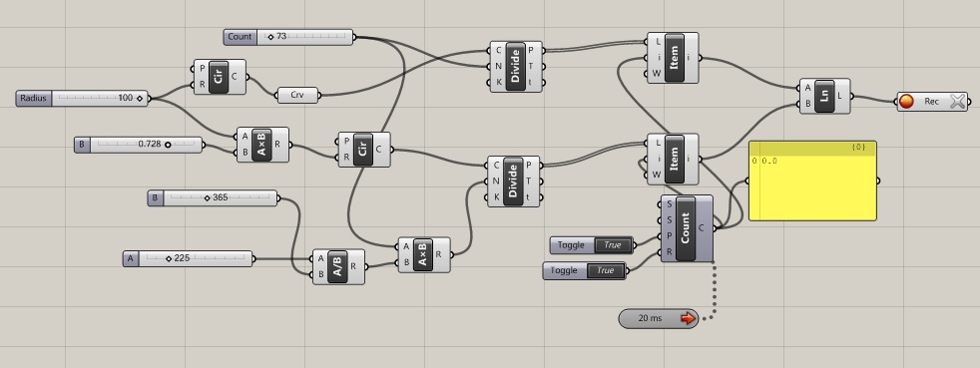Click the B slider handle at 0.728
The image size is (980, 368).
click(168, 145)
